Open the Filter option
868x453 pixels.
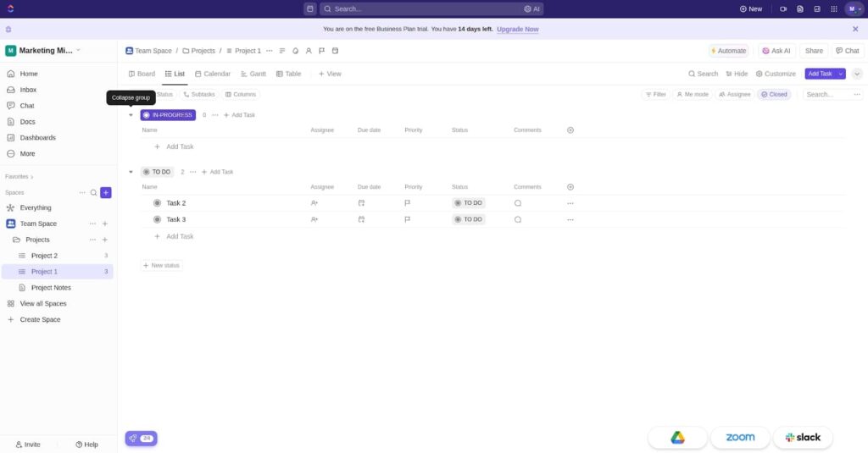coord(656,95)
